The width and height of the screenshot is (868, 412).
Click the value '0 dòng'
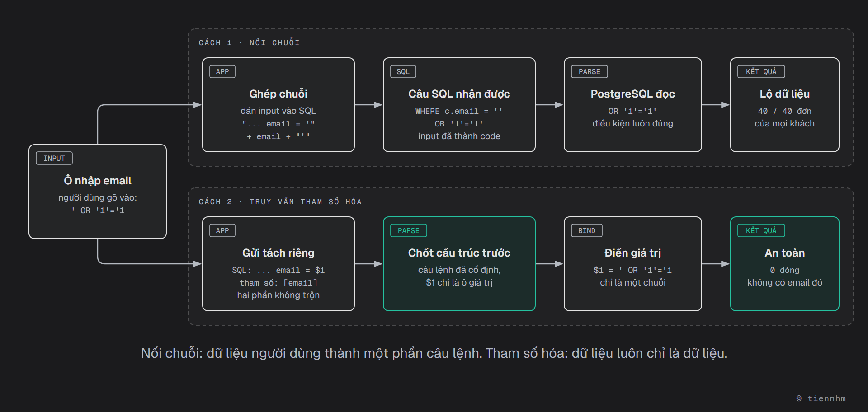pos(785,270)
